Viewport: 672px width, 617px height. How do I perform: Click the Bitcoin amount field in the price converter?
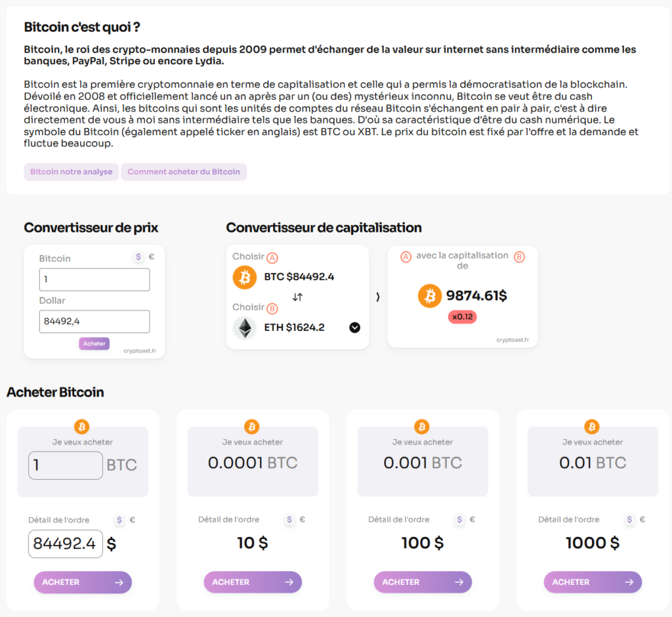(x=94, y=280)
